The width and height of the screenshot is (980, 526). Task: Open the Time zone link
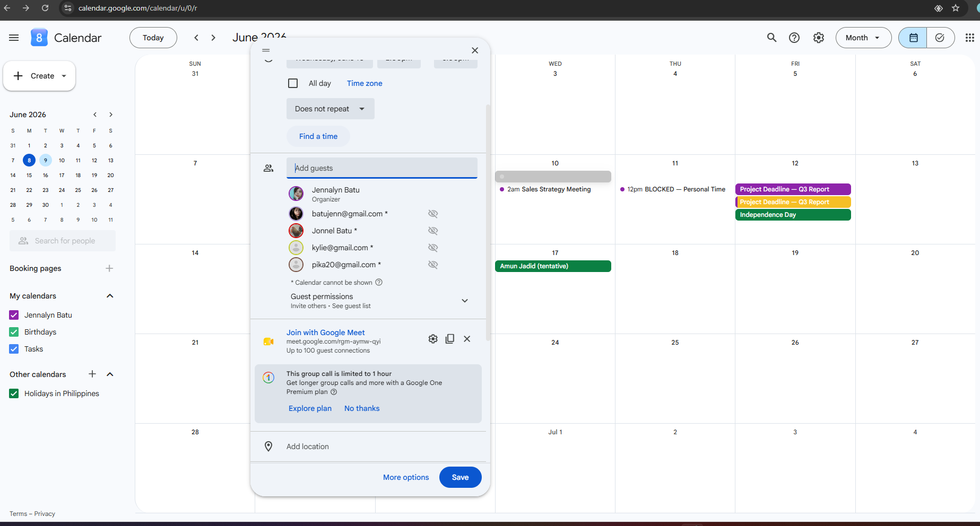365,83
